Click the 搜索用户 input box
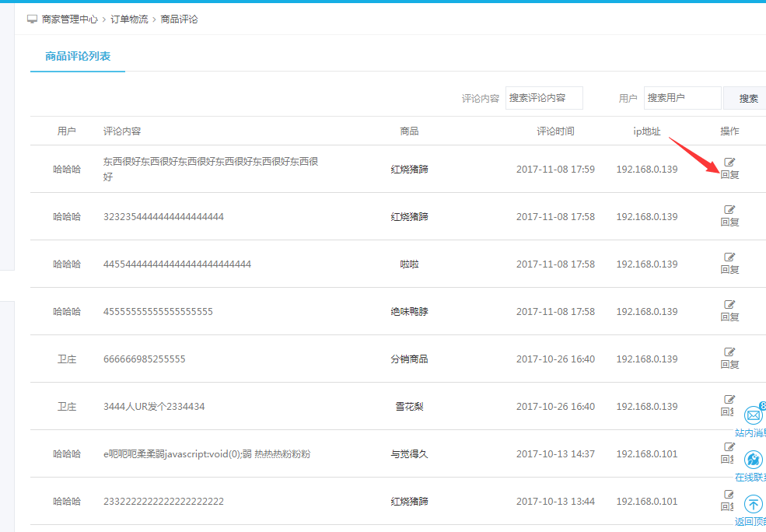 682,98
